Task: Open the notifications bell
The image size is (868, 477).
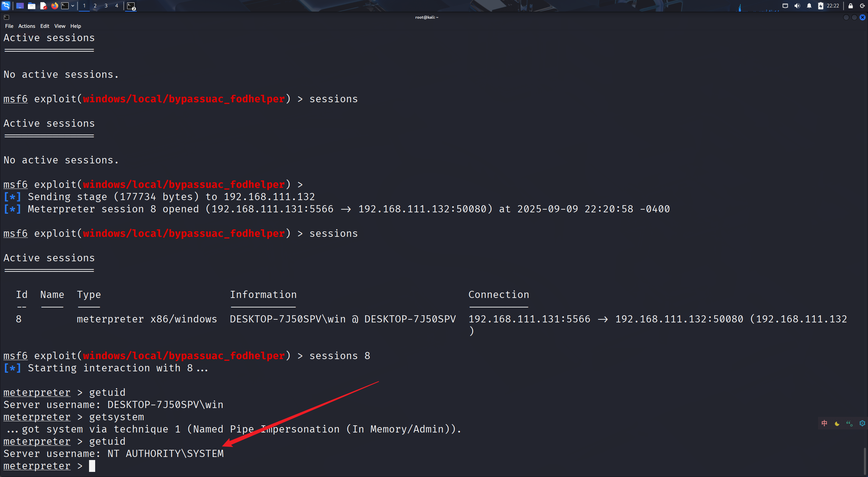Action: (809, 5)
